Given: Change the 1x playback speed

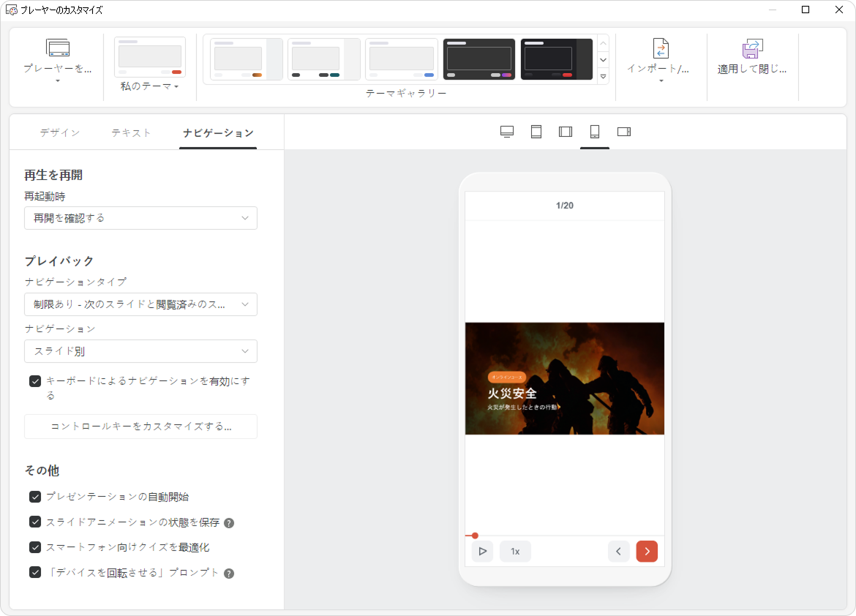Looking at the screenshot, I should [x=515, y=552].
